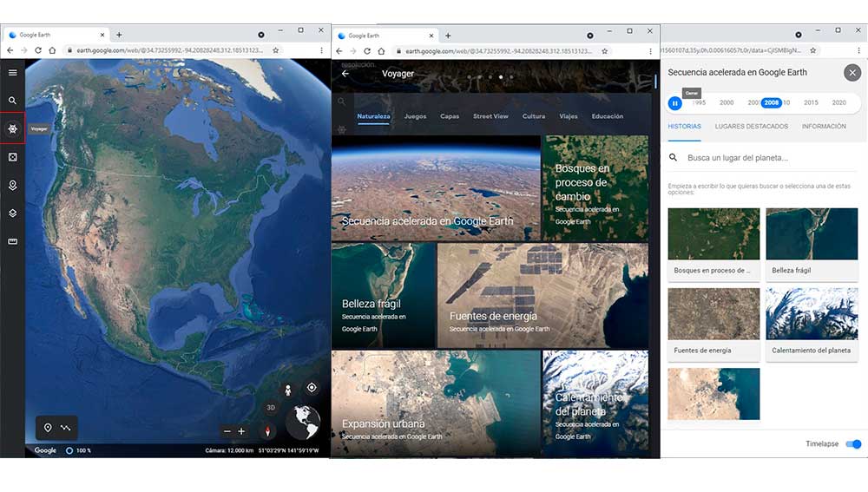
Task: Open 'Expansión urbana' Voyager card
Action: [436, 403]
